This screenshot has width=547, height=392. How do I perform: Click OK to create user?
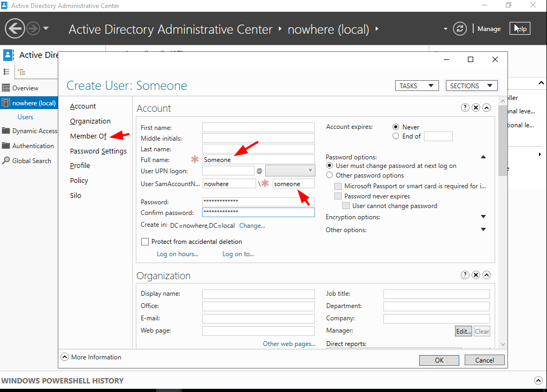pyautogui.click(x=439, y=360)
